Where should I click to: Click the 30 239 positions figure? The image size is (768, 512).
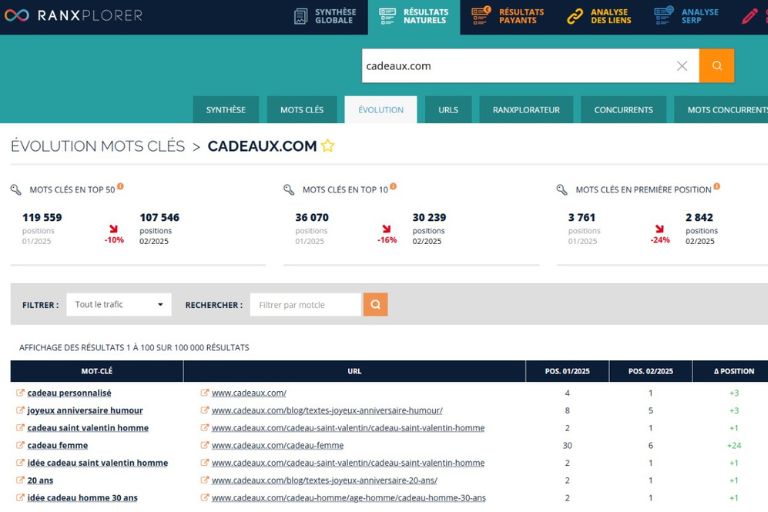point(429,217)
